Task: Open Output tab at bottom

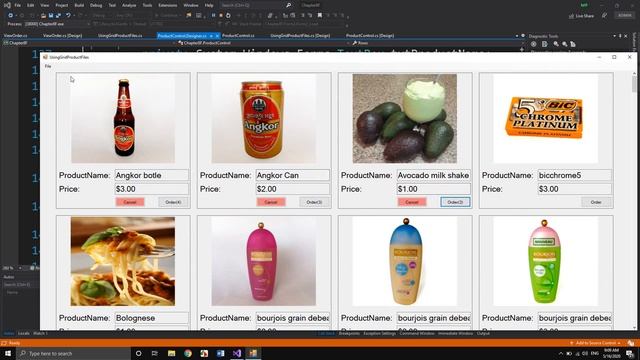Action: pyautogui.click(x=483, y=333)
